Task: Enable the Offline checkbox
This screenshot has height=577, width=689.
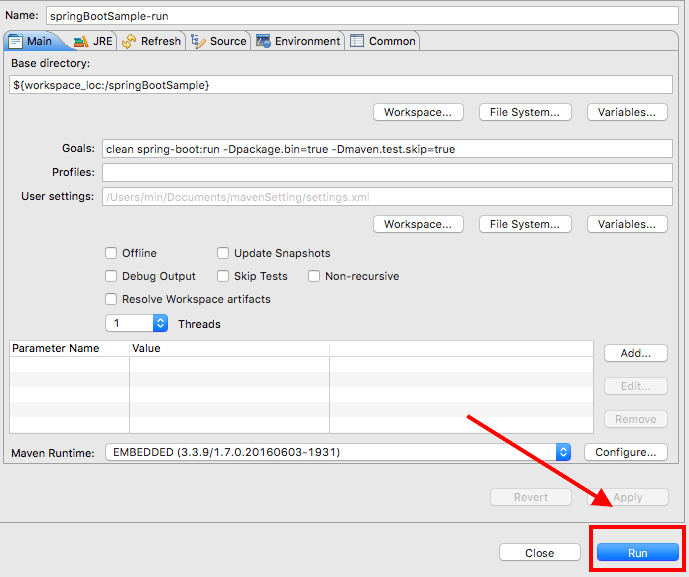Action: coord(112,253)
